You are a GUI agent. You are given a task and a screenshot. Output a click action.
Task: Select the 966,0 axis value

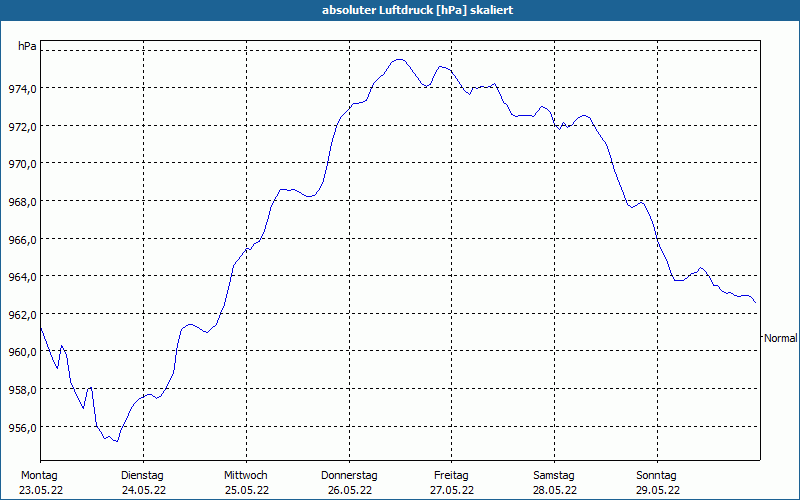pos(22,240)
